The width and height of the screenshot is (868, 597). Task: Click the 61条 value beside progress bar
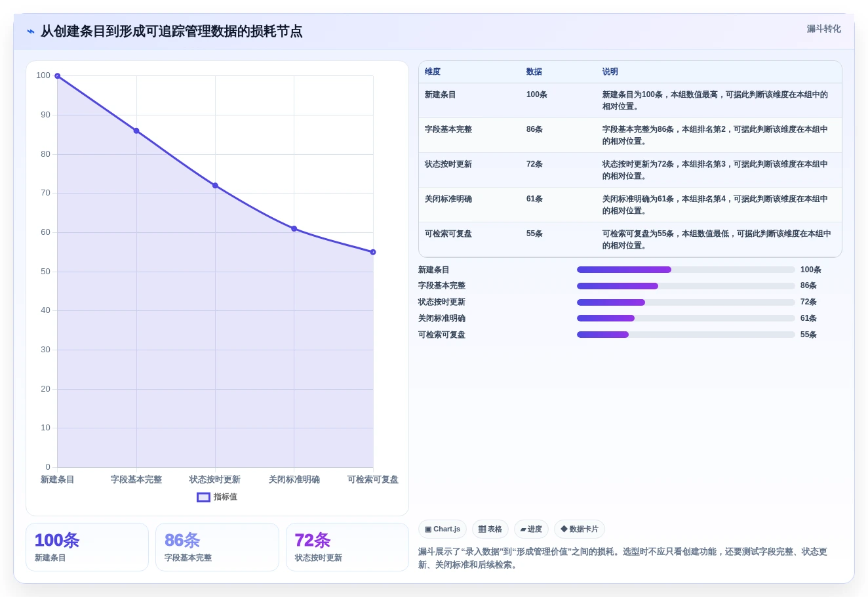click(x=809, y=319)
